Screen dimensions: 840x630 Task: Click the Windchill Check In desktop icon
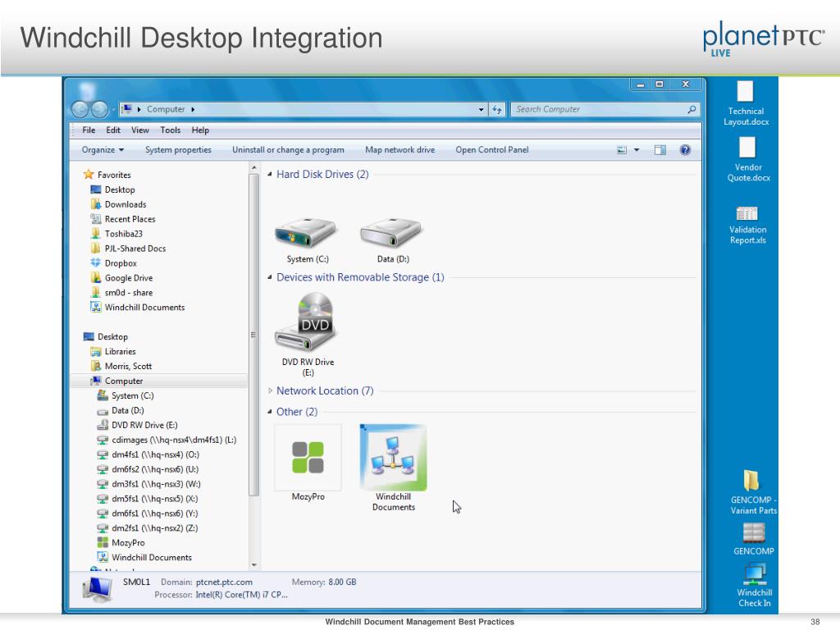[x=755, y=585]
